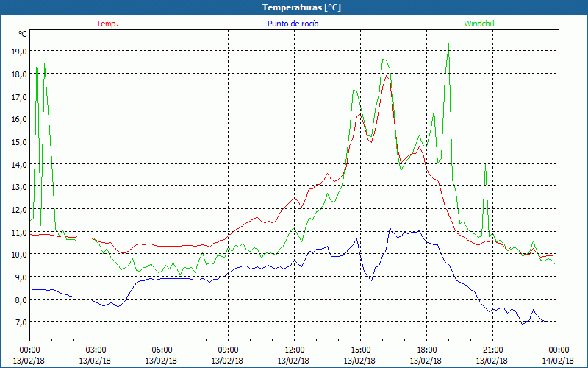The width and height of the screenshot is (588, 368).
Task: Click the 12:00 time axis label
Action: (x=295, y=350)
